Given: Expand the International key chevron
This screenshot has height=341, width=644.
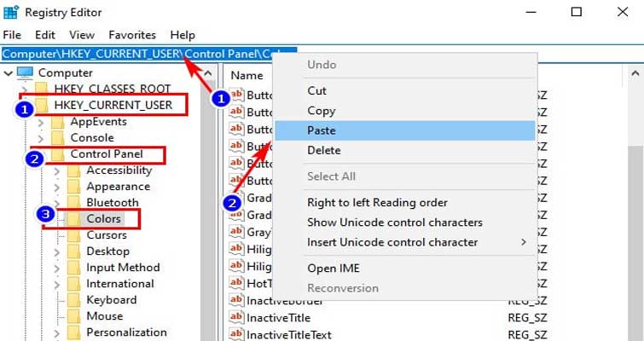Looking at the screenshot, I should pyautogui.click(x=57, y=285).
